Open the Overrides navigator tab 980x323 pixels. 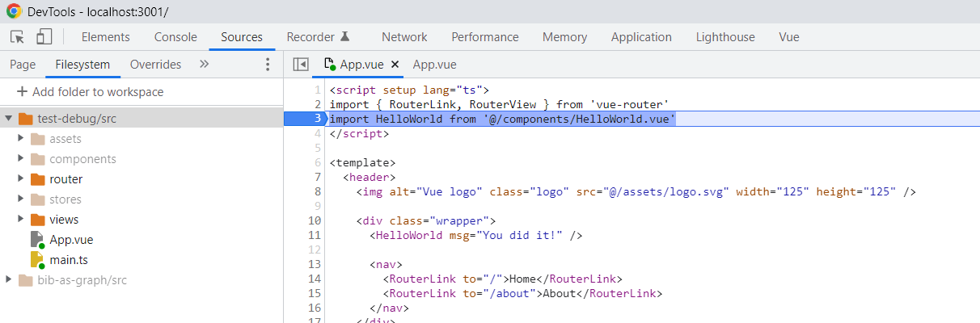tap(155, 65)
